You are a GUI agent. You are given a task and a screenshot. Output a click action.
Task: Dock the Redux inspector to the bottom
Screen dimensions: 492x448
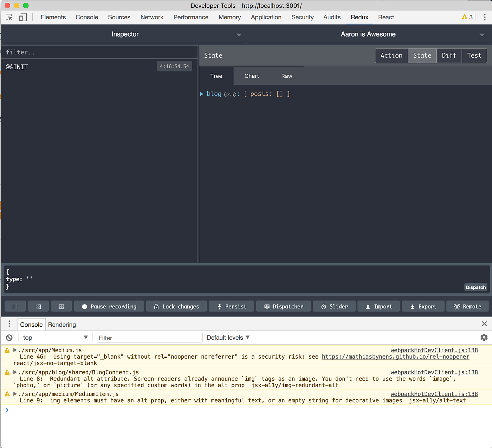pos(61,306)
